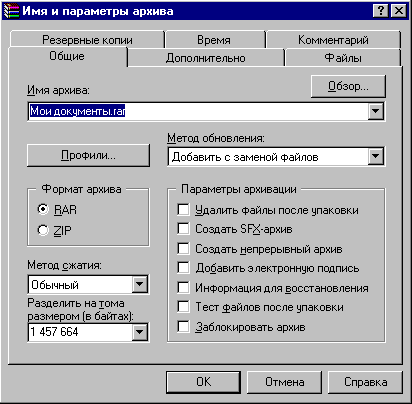This screenshot has width=412, height=404.
Task: Open the Профили... button
Action: click(x=88, y=155)
